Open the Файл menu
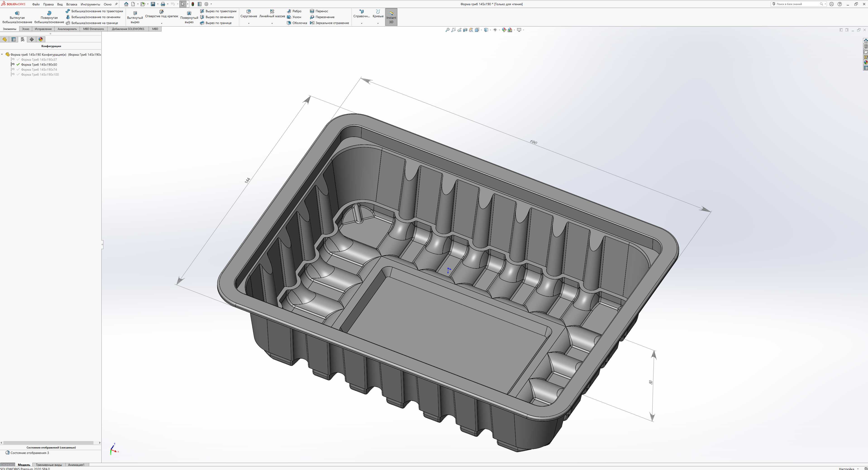Viewport: 868px width, 470px height. click(36, 4)
